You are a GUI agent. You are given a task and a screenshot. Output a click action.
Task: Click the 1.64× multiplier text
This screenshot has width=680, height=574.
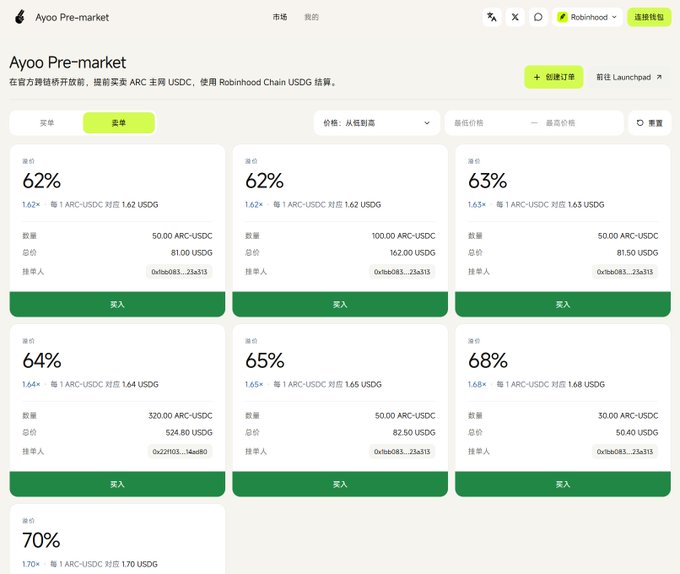[x=31, y=384]
